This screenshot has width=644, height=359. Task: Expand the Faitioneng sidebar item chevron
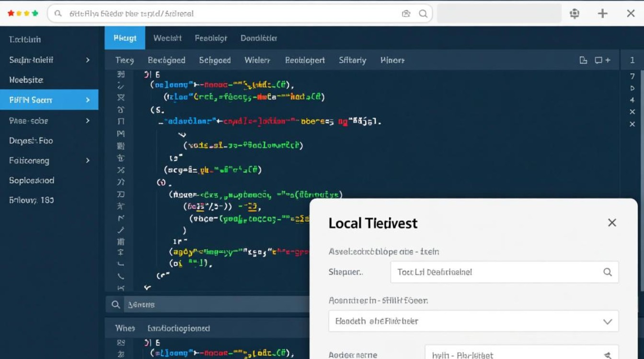pyautogui.click(x=88, y=161)
